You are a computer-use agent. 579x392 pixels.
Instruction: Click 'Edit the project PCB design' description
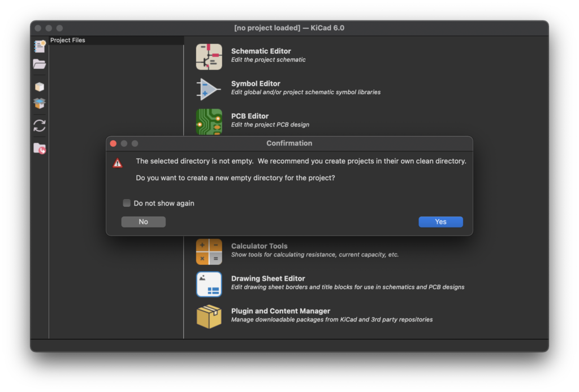coord(270,125)
